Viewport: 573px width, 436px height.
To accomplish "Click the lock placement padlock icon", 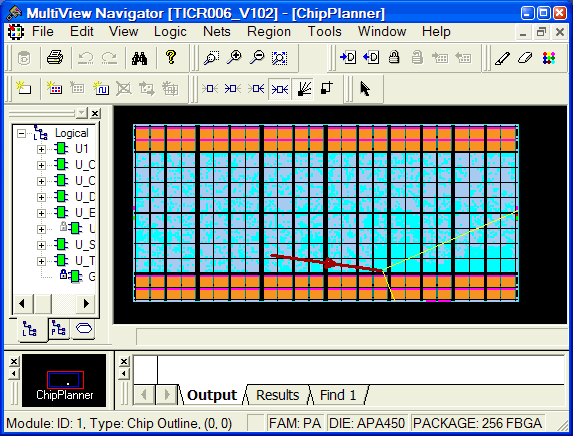I will (x=394, y=57).
